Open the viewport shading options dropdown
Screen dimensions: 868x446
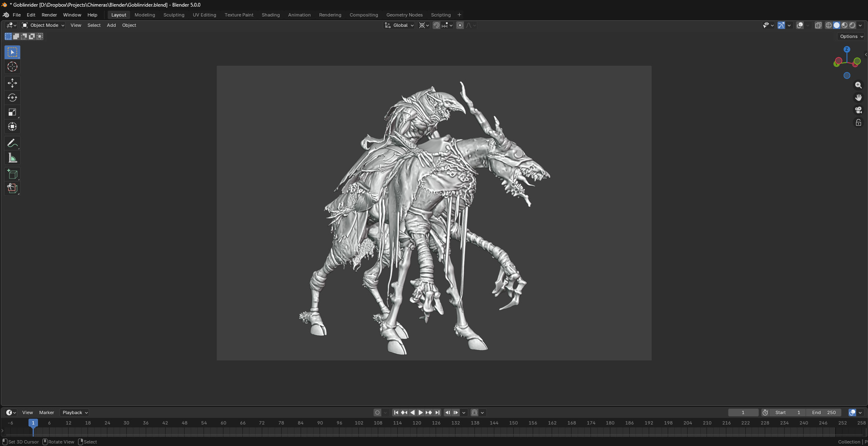tap(861, 26)
